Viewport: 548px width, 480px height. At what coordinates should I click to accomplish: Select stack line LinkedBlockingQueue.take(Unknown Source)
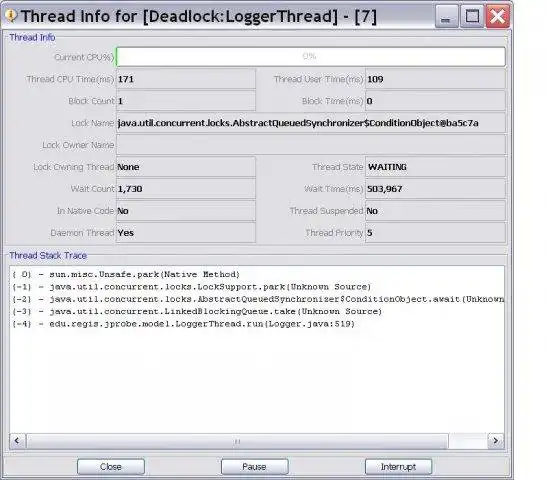pyautogui.click(x=197, y=311)
